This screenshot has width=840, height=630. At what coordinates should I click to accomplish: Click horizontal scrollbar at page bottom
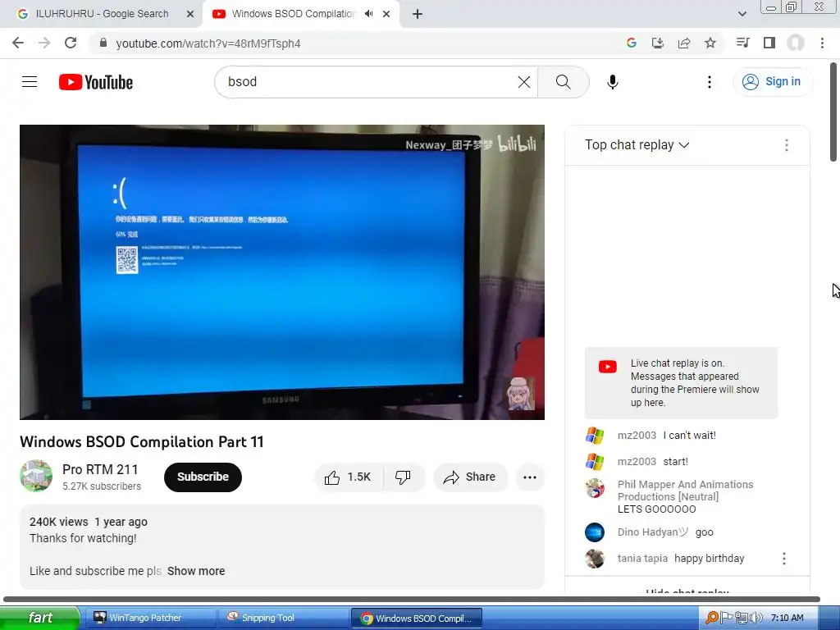[412, 599]
